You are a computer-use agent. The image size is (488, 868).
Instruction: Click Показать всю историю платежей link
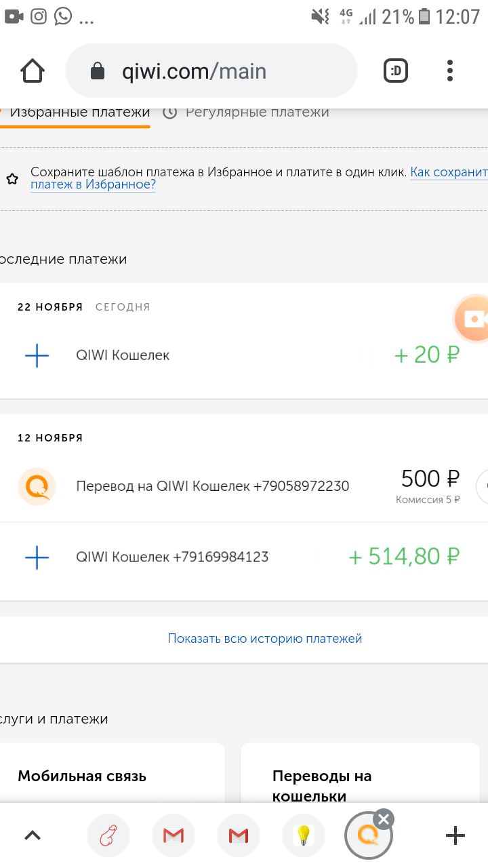265,639
